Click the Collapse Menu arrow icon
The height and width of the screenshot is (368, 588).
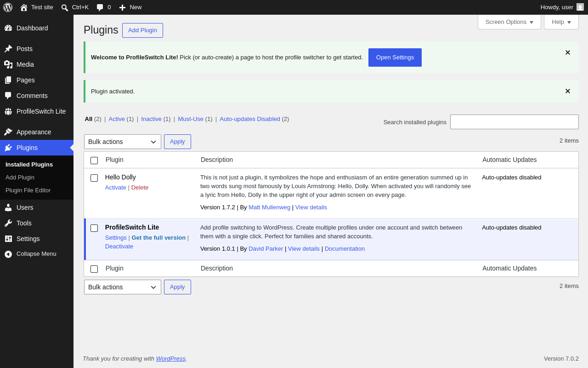[x=8, y=254]
